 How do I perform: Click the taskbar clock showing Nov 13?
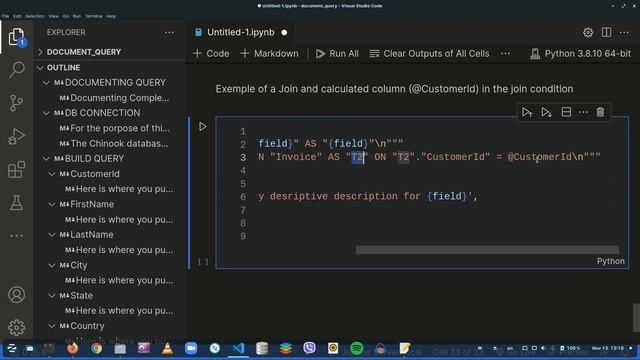tap(607, 348)
